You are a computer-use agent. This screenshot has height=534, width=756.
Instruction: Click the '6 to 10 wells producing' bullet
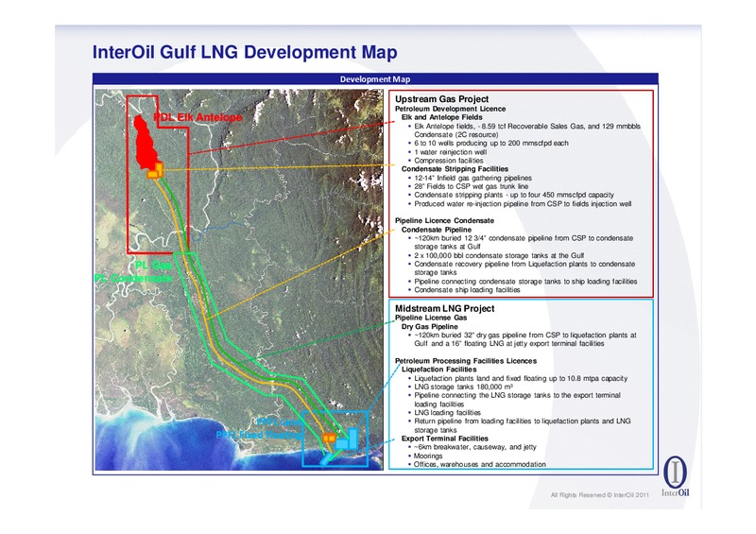[489, 144]
